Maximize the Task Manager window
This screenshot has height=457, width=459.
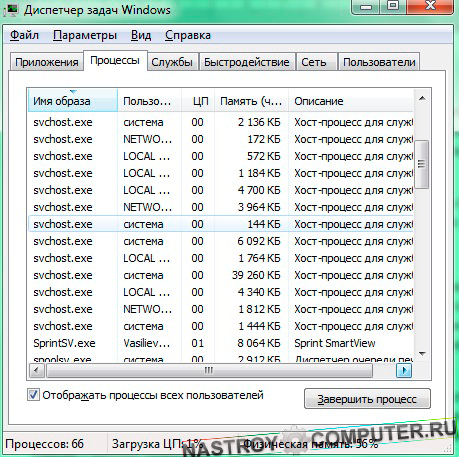click(x=393, y=6)
